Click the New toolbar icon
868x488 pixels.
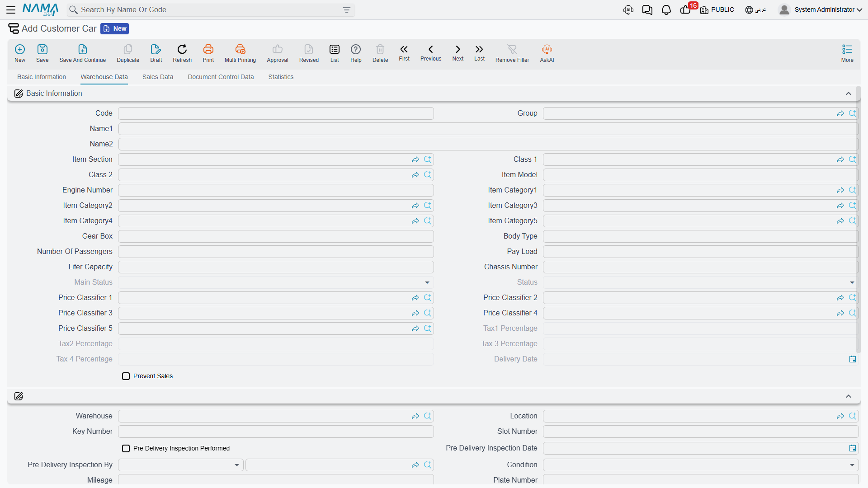point(20,53)
